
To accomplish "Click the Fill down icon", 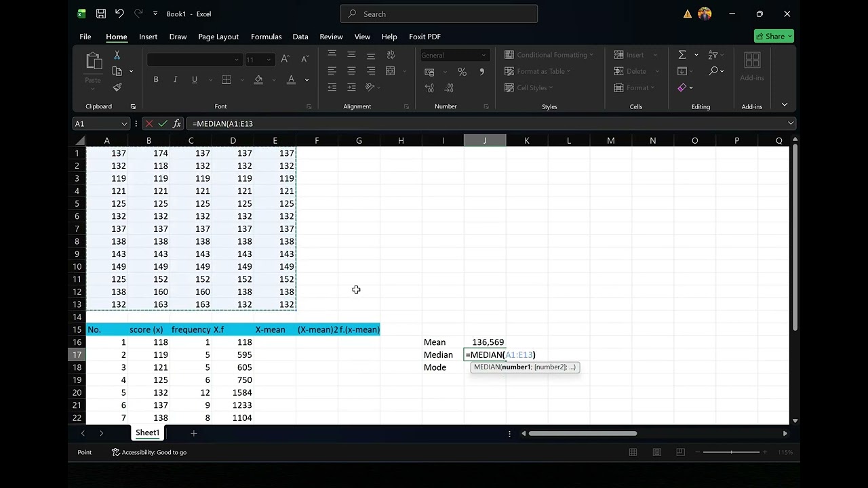I will click(x=682, y=71).
